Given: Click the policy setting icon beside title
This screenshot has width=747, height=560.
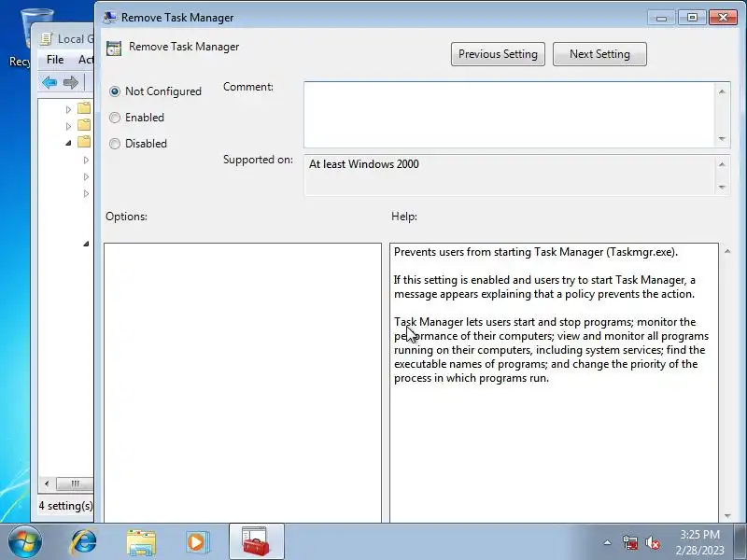Looking at the screenshot, I should pyautogui.click(x=114, y=49).
